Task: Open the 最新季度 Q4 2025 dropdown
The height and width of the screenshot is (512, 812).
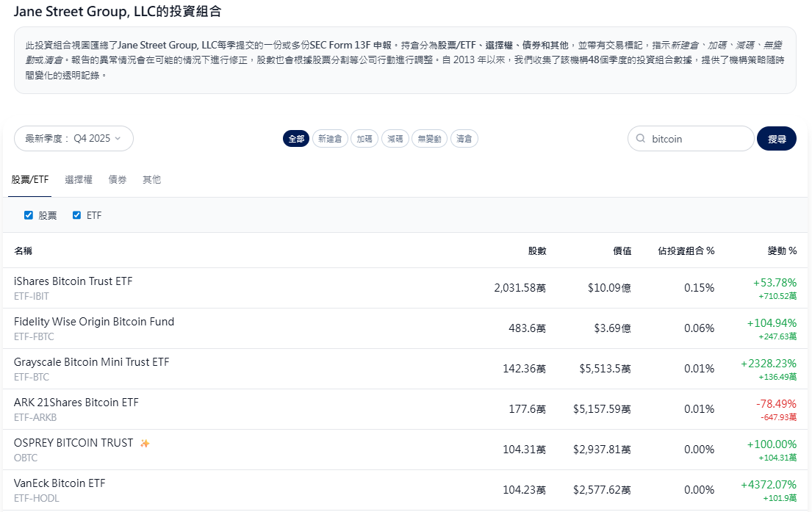Action: 73,139
